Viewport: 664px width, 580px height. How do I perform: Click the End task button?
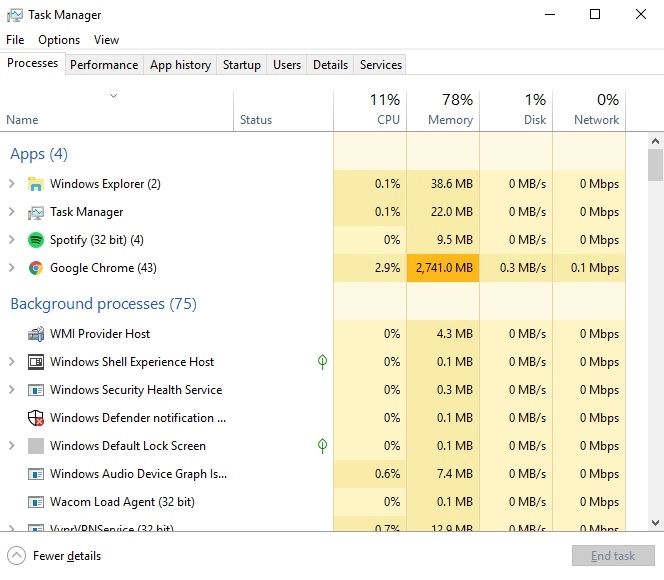pos(613,555)
